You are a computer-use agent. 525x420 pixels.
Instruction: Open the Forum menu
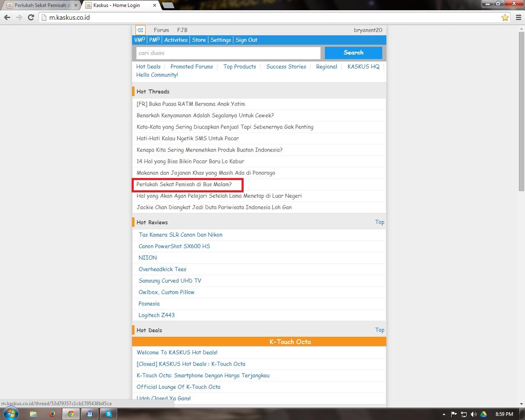tap(161, 30)
